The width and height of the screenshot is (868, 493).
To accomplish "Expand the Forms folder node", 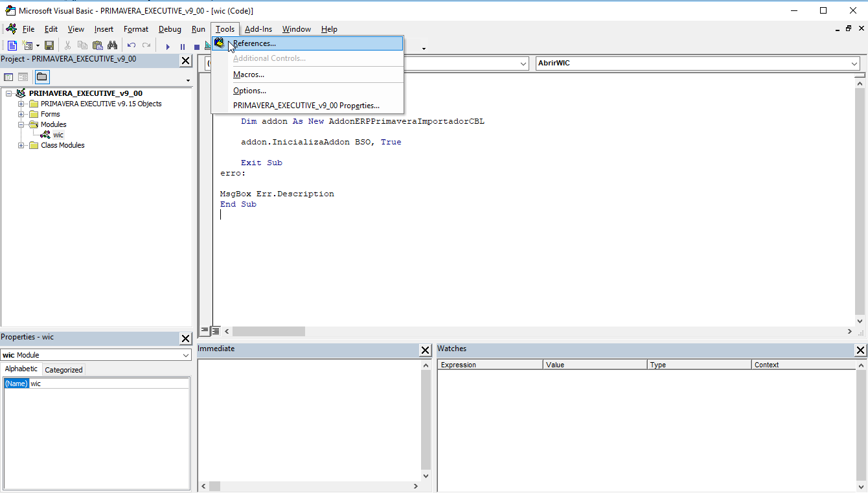I will tap(21, 114).
